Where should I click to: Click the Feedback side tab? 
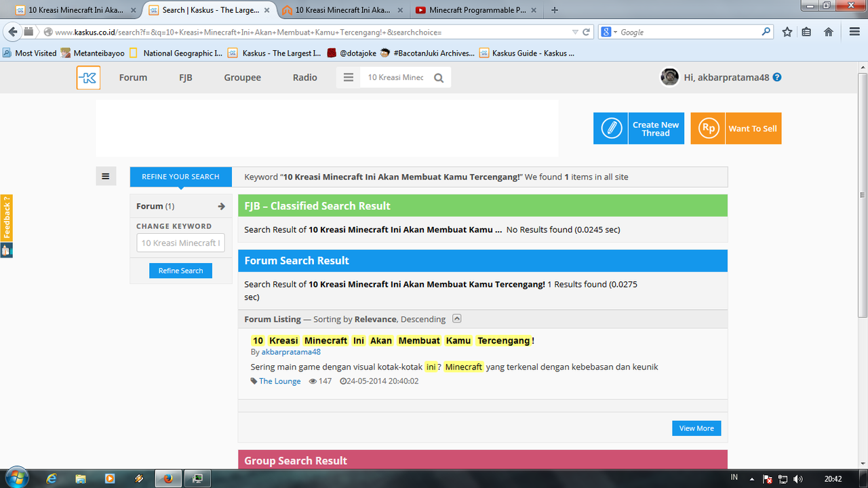[7, 218]
